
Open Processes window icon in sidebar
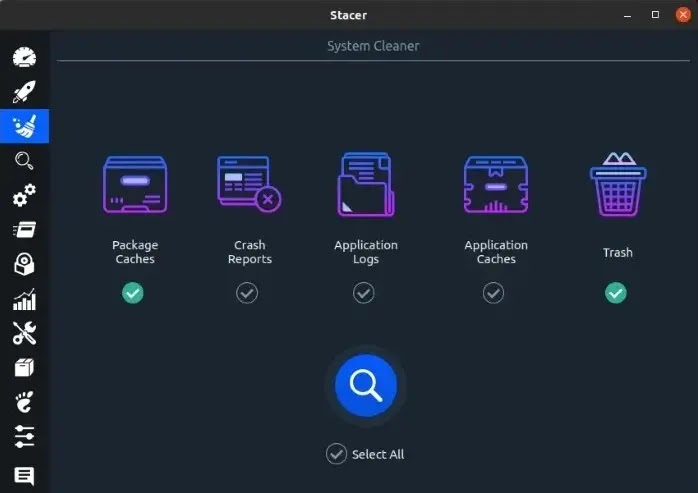point(24,230)
